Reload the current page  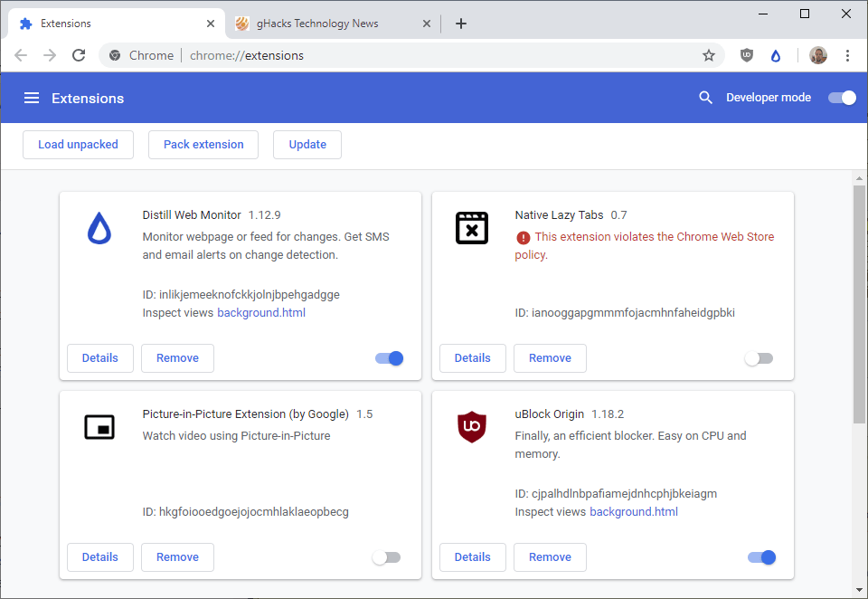coord(79,55)
